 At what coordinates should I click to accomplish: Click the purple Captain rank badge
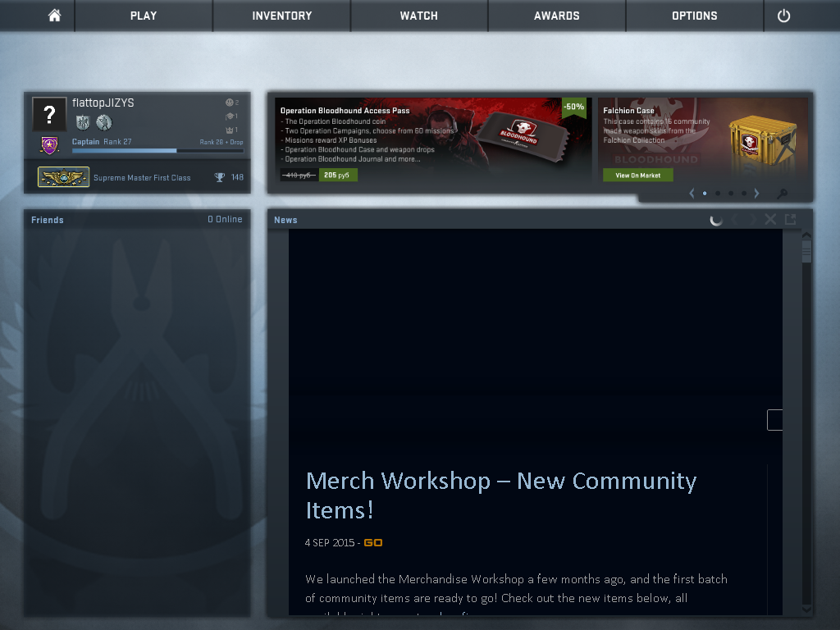coord(49,144)
